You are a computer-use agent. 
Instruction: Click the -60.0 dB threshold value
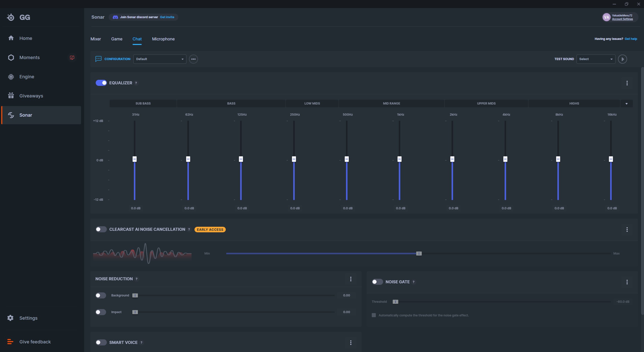pos(623,302)
